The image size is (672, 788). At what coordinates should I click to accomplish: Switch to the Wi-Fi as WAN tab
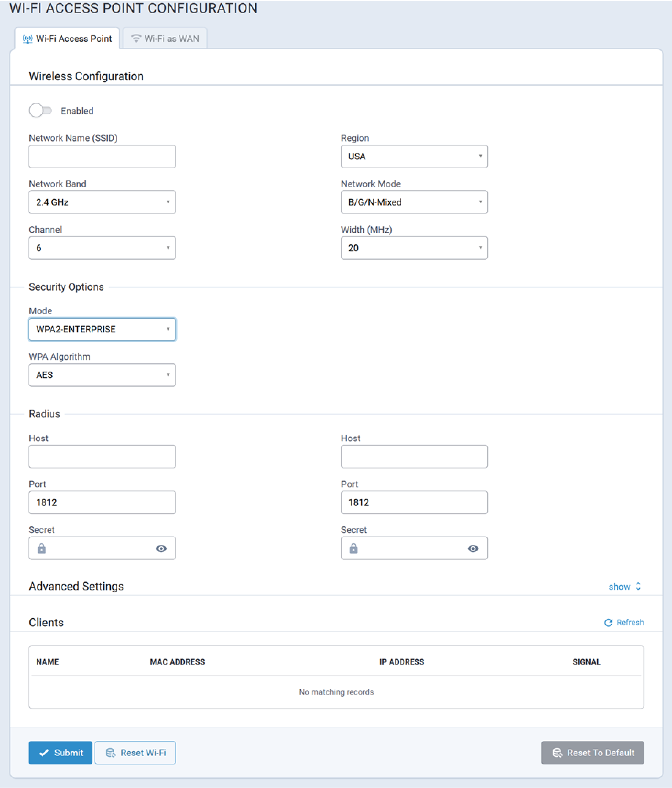point(165,39)
